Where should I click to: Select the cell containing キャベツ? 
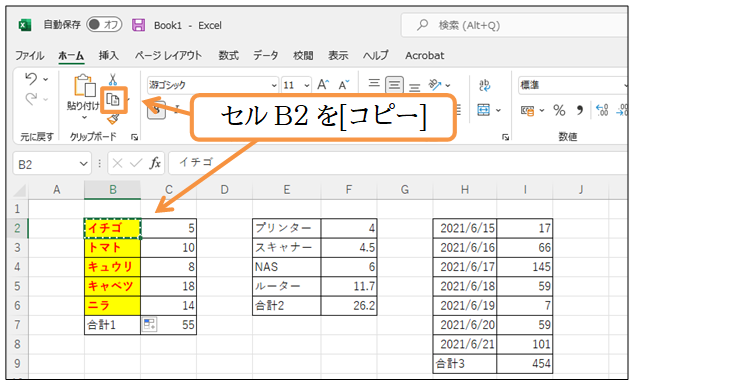point(112,286)
